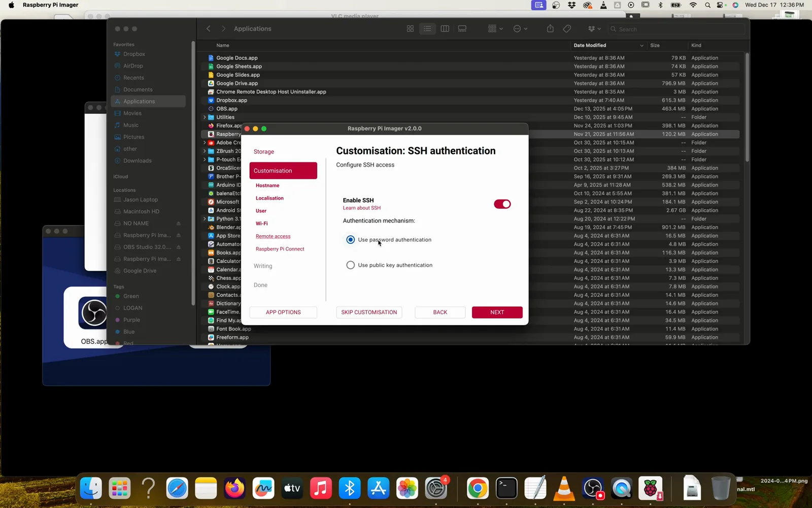Expand the Utilities folder in Finder

coord(205,117)
